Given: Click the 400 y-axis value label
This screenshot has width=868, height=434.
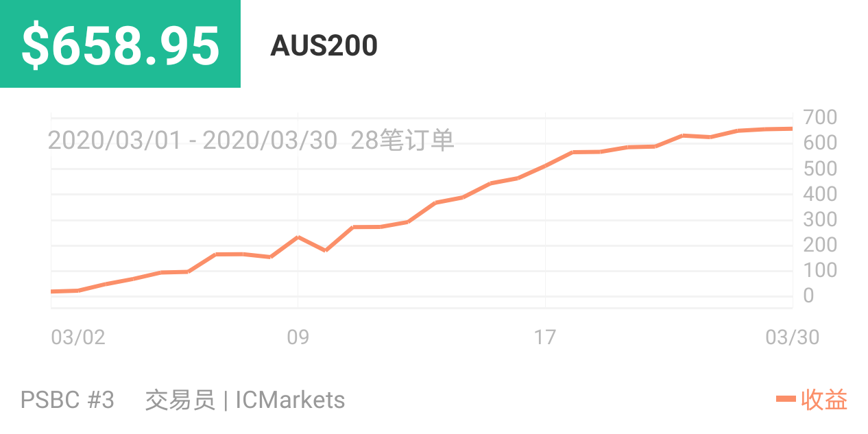Looking at the screenshot, I should point(820,194).
